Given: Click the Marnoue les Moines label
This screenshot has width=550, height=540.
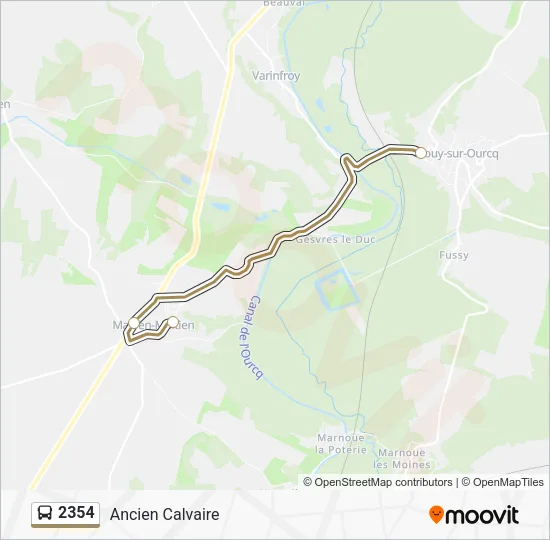Looking at the screenshot, I should click(402, 459).
